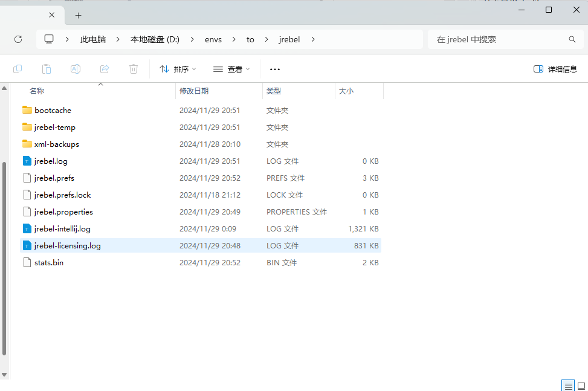Click the paste clipboard icon in the toolbar
This screenshot has width=588, height=391.
pos(47,69)
